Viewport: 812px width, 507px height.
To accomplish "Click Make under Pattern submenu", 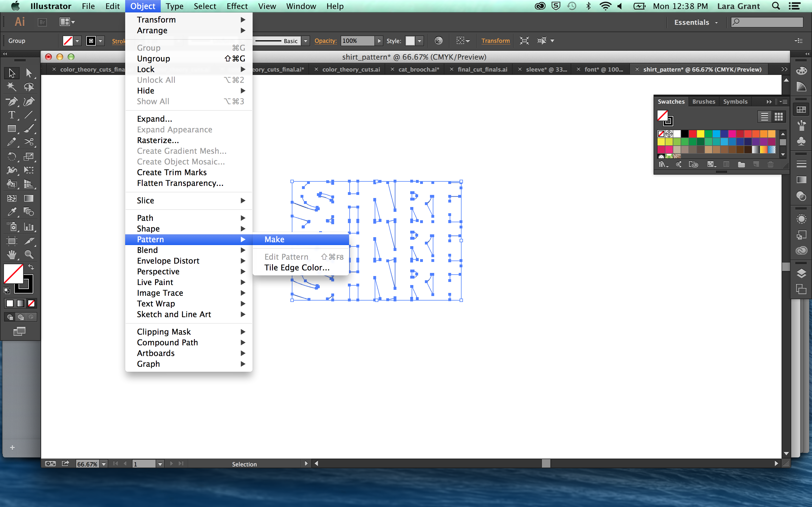I will click(273, 239).
